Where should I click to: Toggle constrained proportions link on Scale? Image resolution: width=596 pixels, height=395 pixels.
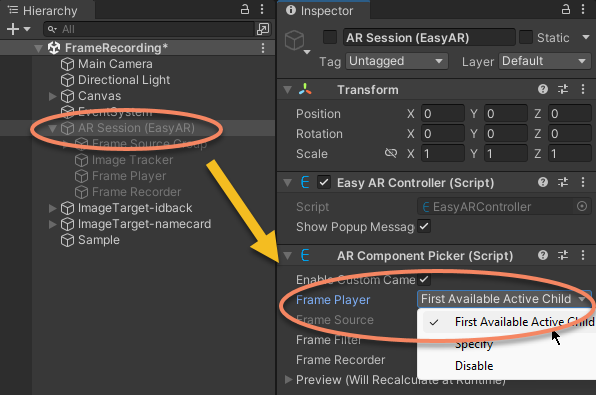391,153
